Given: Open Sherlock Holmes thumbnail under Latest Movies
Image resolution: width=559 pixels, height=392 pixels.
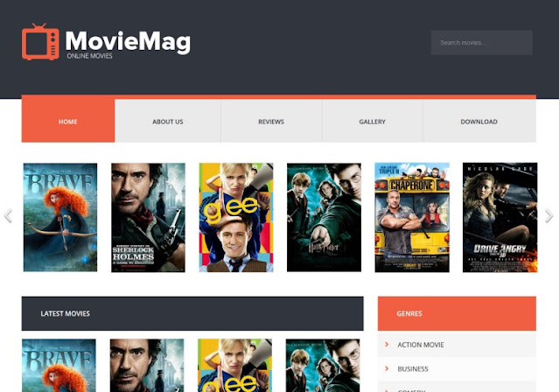Looking at the screenshot, I should pos(147,365).
